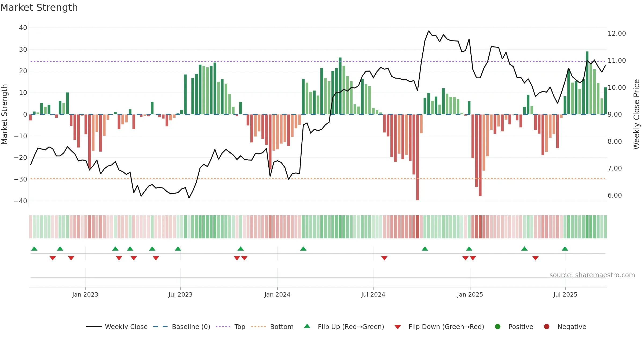
Task: Click the −40 tick on left axis
Action: pyautogui.click(x=21, y=201)
